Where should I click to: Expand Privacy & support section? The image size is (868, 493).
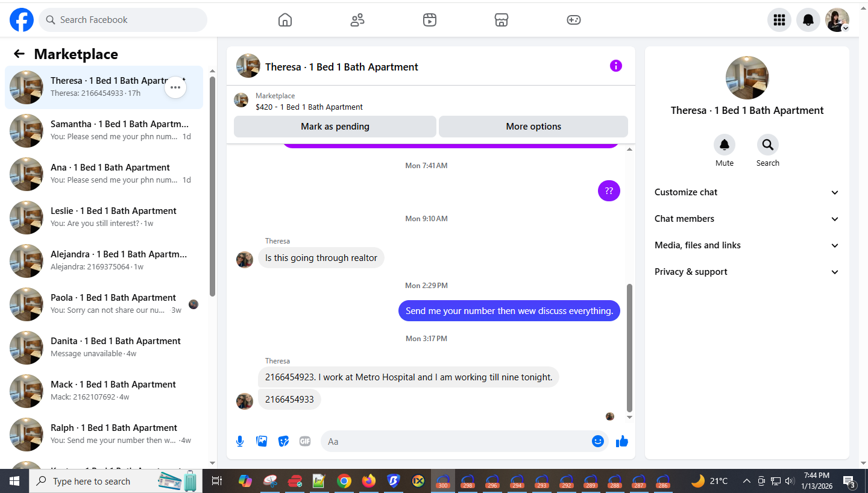click(x=747, y=272)
